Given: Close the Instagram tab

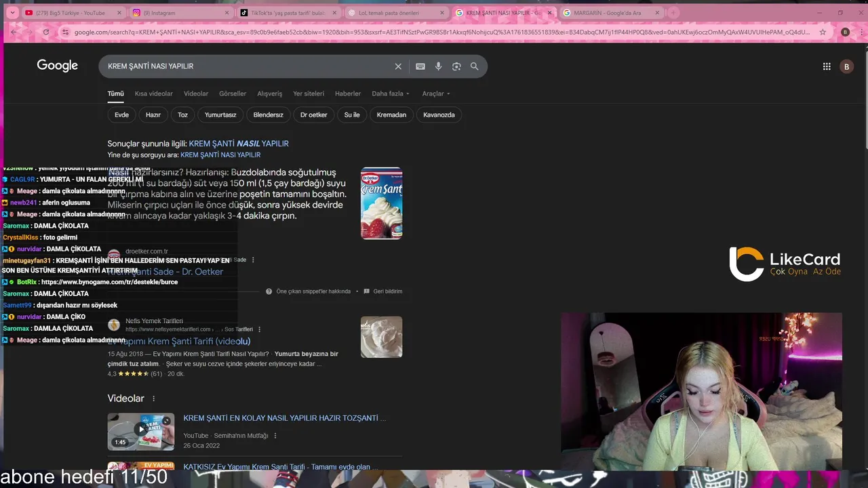Looking at the screenshot, I should coord(226,13).
